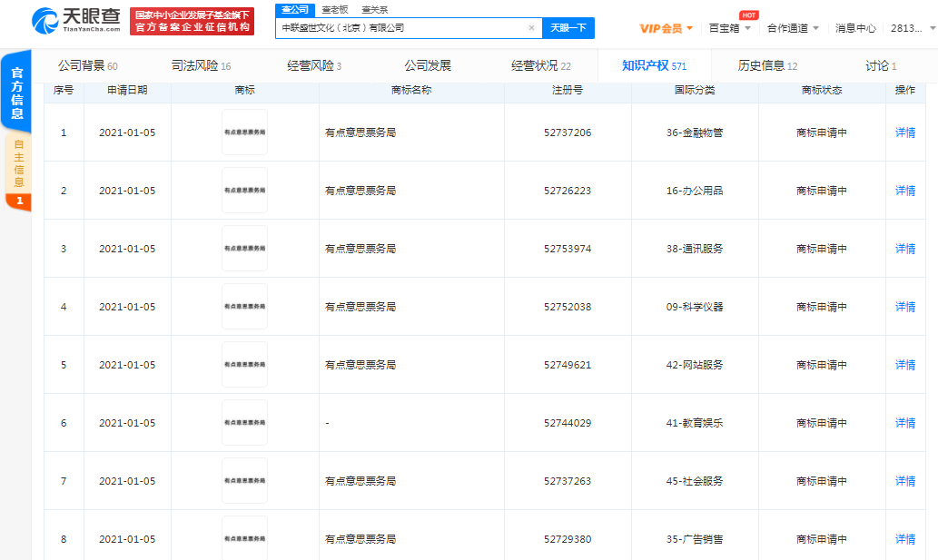Screen dimensions: 938x560
Task: Click the 天眼一下 search button
Action: coord(568,28)
